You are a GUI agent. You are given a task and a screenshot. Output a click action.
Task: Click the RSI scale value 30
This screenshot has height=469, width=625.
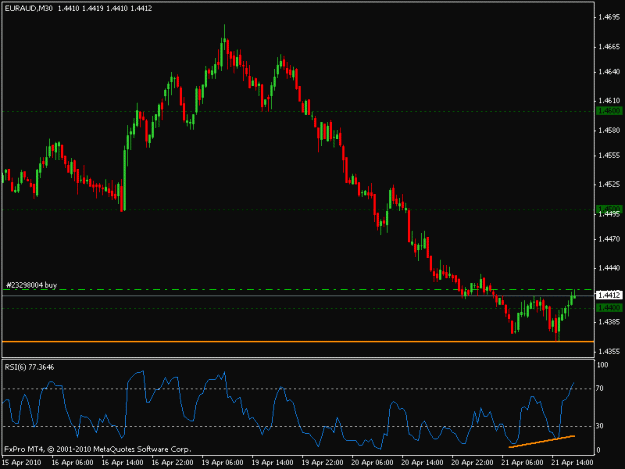coord(599,426)
